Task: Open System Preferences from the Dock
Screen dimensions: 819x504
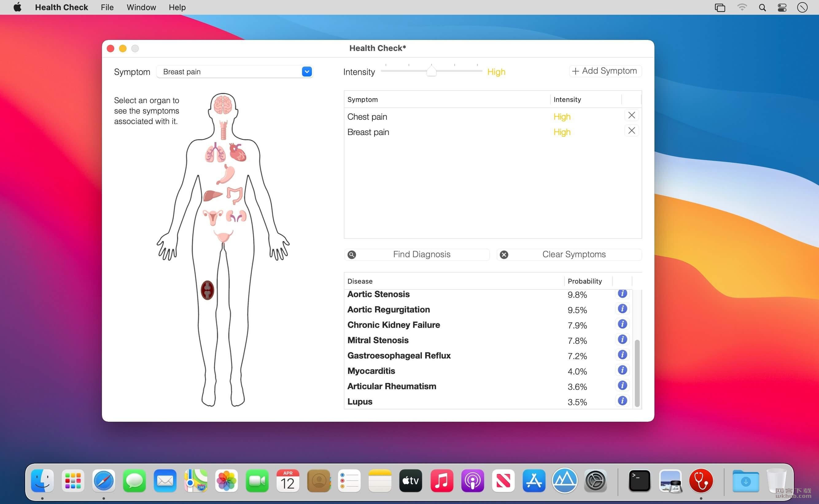Action: tap(595, 480)
